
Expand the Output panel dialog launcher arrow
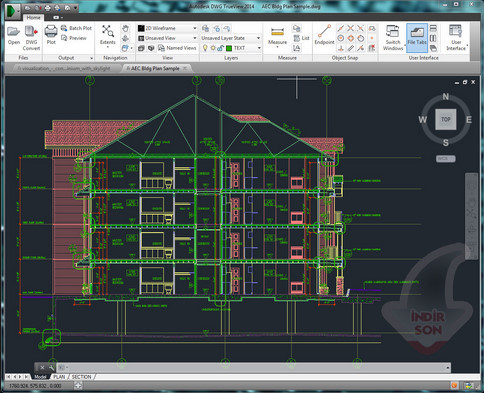point(91,58)
